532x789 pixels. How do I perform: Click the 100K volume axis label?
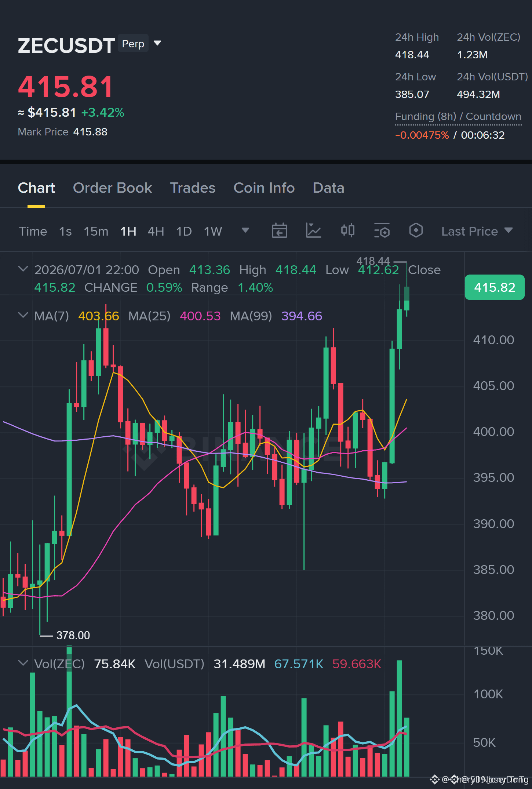[488, 694]
